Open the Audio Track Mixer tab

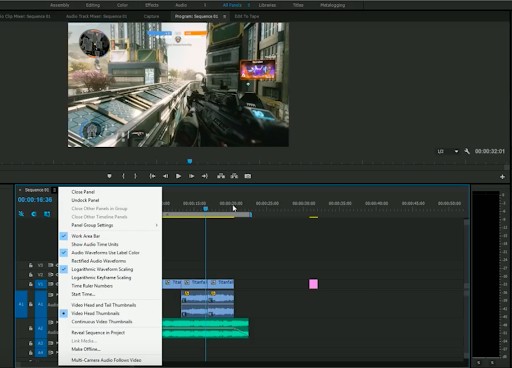[96, 16]
